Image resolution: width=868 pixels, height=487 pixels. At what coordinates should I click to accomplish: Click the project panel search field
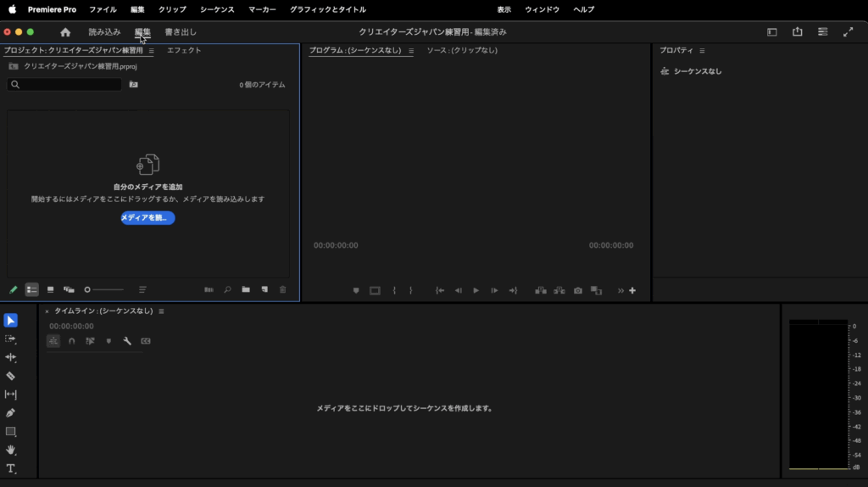(x=68, y=85)
